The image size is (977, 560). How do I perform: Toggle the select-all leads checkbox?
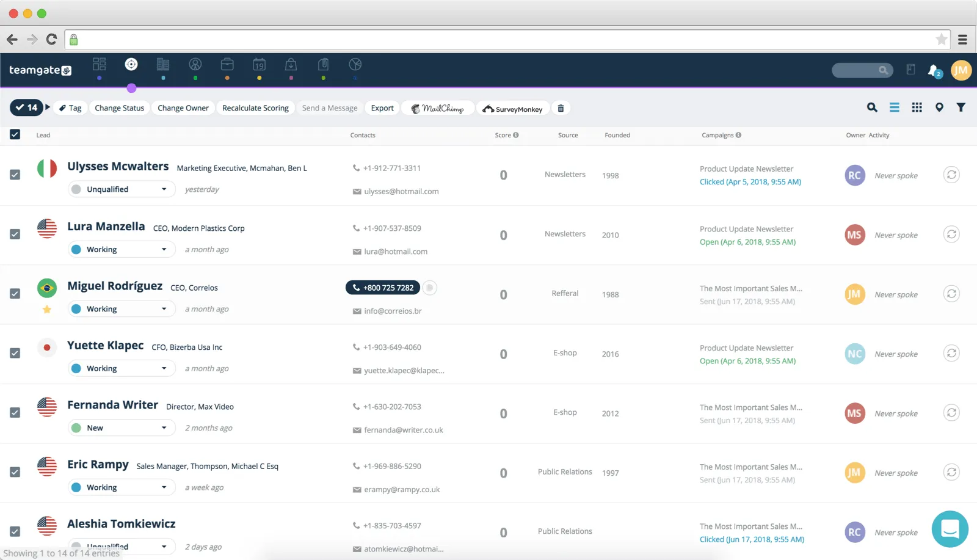pyautogui.click(x=15, y=134)
